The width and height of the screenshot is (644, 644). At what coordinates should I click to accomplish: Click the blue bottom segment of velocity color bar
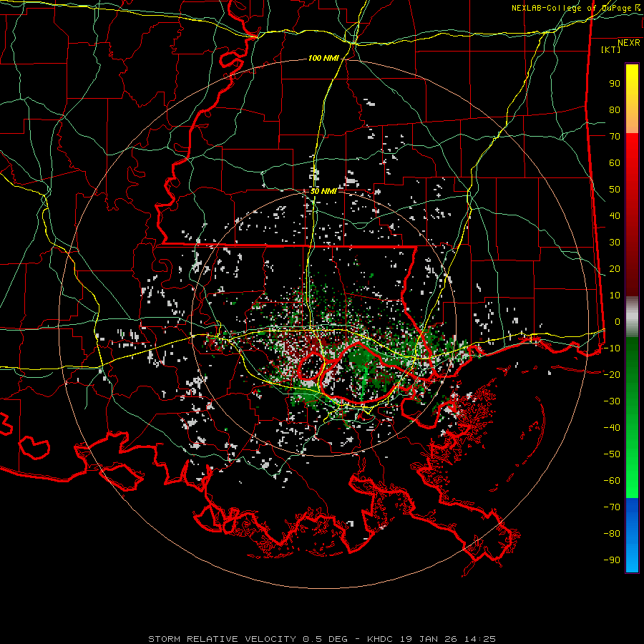click(632, 535)
